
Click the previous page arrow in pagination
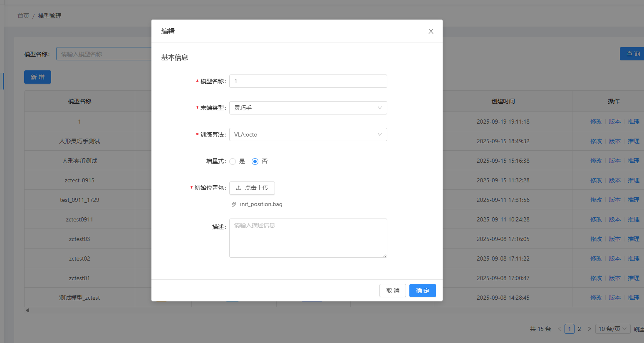point(559,329)
